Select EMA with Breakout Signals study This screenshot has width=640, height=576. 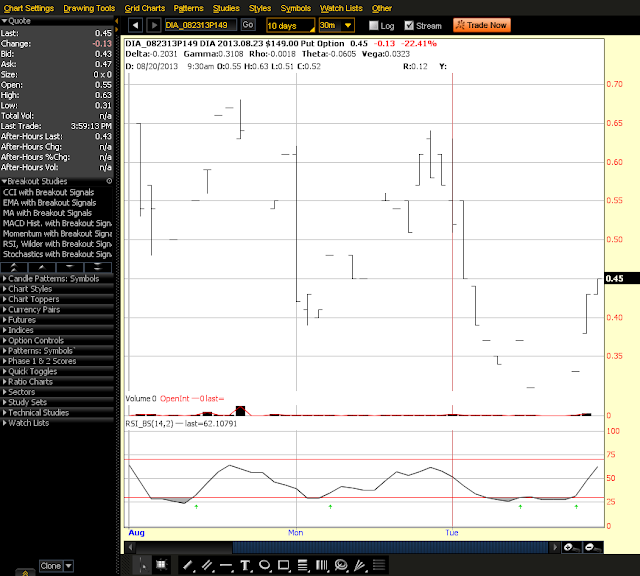point(49,202)
